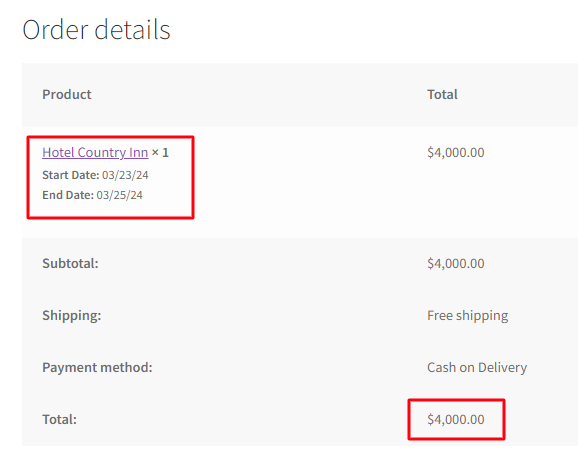Open the Hotel Country Inn product link
This screenshot has height=464, width=578.
point(95,153)
